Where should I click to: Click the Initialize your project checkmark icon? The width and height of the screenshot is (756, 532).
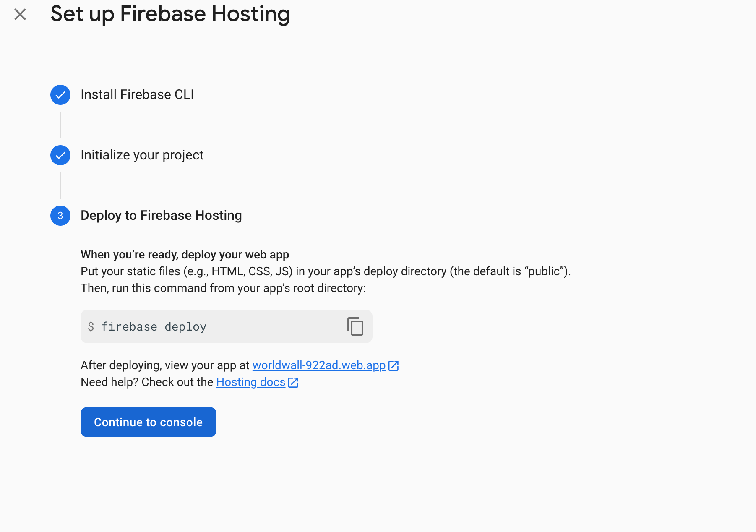60,155
